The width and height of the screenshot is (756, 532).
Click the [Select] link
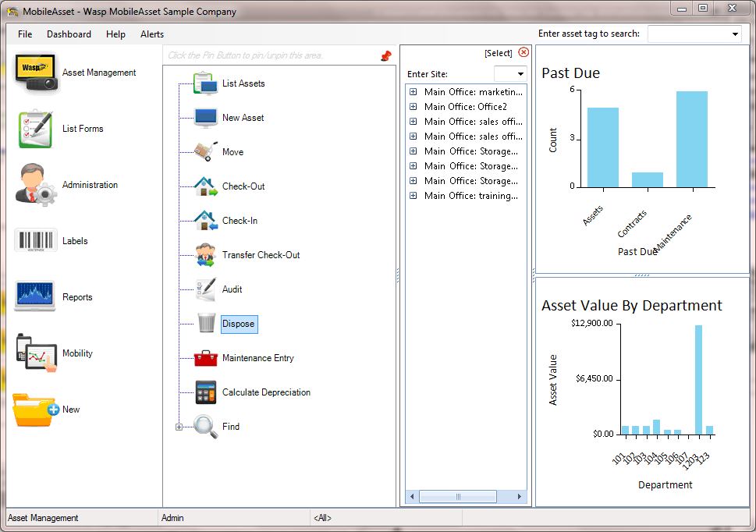pos(499,53)
